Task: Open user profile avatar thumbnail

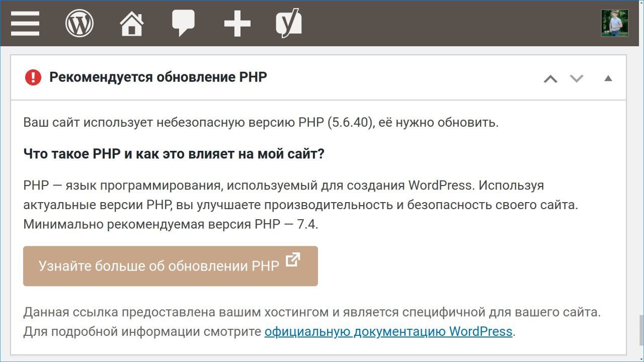Action: pos(615,23)
